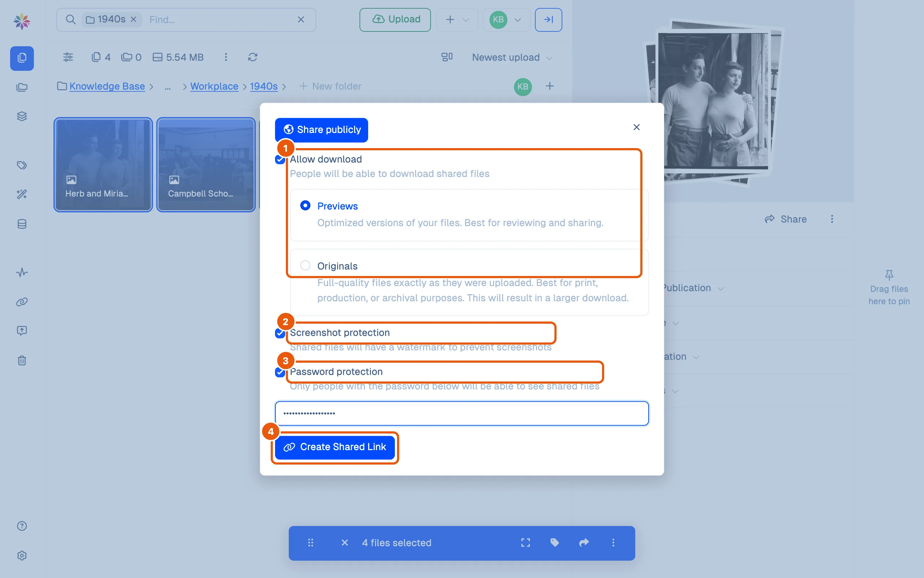
Task: Click the Share button in details panel
Action: [x=786, y=219]
